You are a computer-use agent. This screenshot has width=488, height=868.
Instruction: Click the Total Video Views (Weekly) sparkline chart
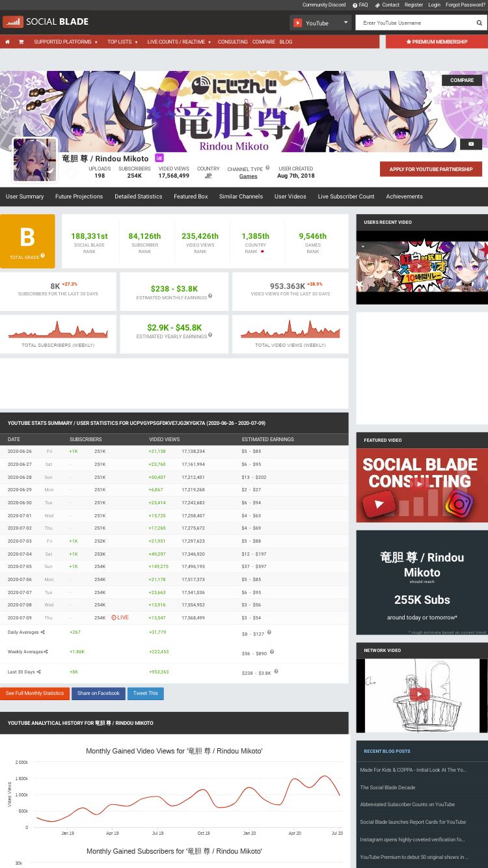pyautogui.click(x=290, y=330)
